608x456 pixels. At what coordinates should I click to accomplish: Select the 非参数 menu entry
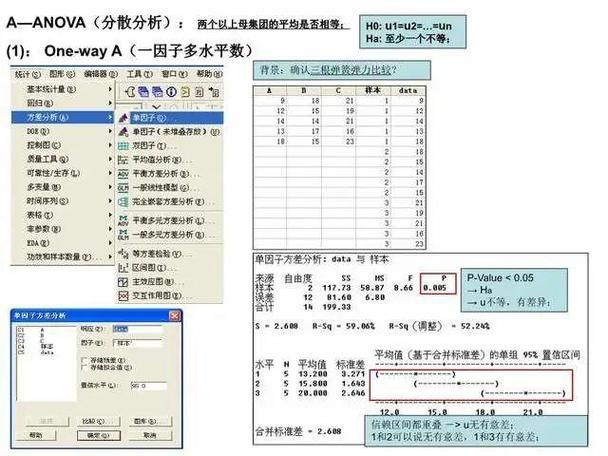(62, 229)
